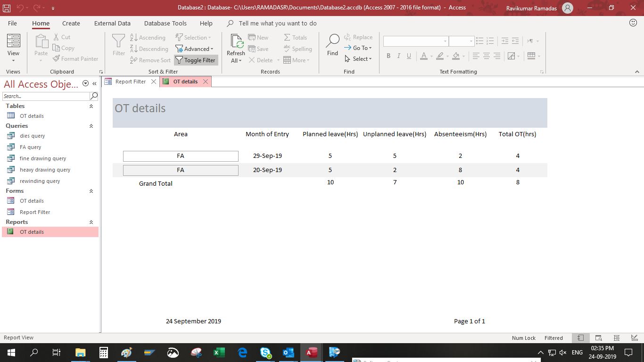644x362 pixels.
Task: Collapse the Queries group
Action: click(x=91, y=126)
